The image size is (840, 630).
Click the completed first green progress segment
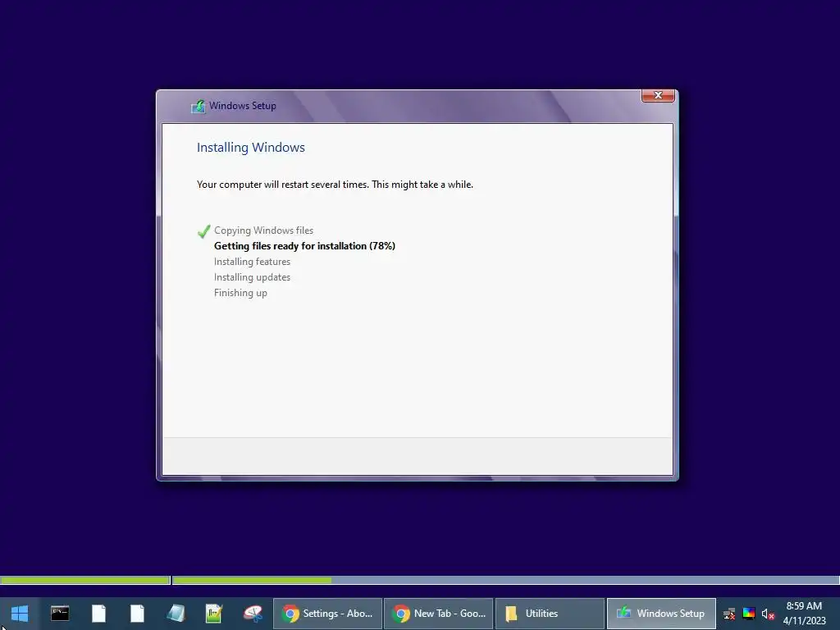pyautogui.click(x=85, y=580)
